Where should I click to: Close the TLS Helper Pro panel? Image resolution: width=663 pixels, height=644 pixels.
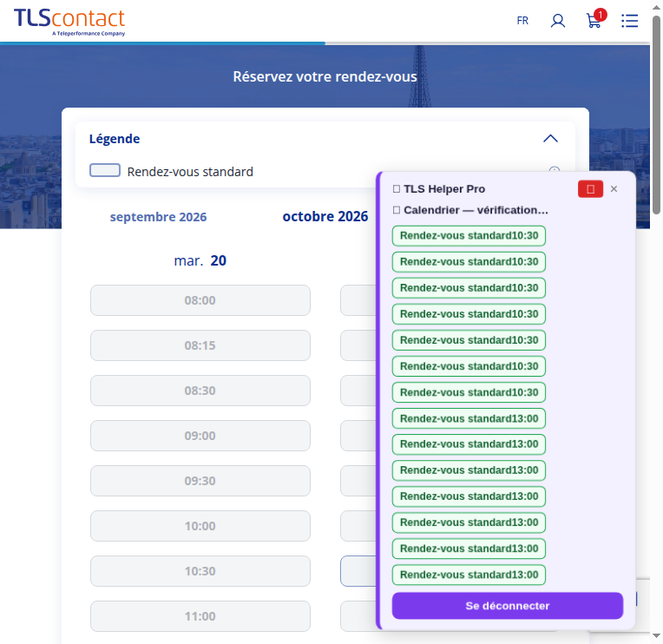[x=614, y=189]
